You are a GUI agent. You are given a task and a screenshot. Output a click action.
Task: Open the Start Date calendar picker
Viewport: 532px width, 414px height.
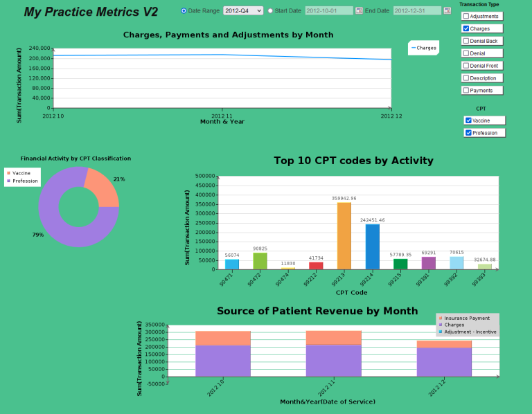359,11
